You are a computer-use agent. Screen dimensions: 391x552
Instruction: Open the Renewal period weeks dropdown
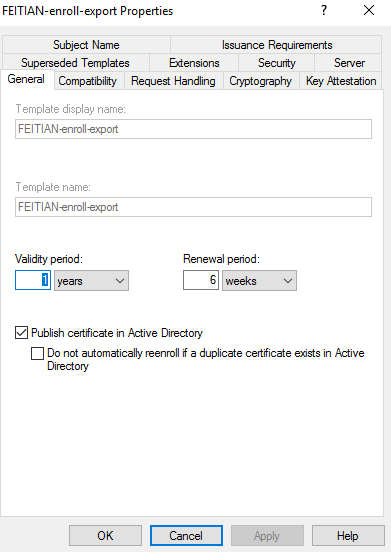click(x=259, y=281)
